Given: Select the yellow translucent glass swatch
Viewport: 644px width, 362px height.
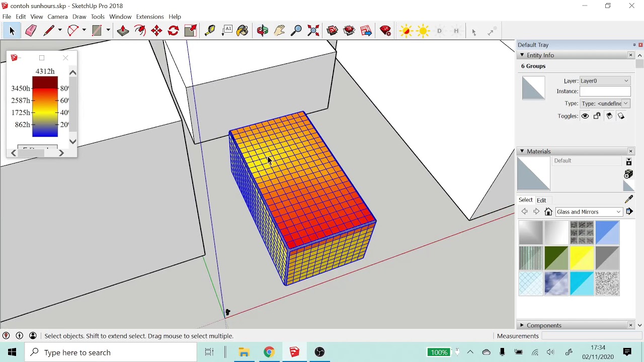Looking at the screenshot, I should (x=582, y=258).
